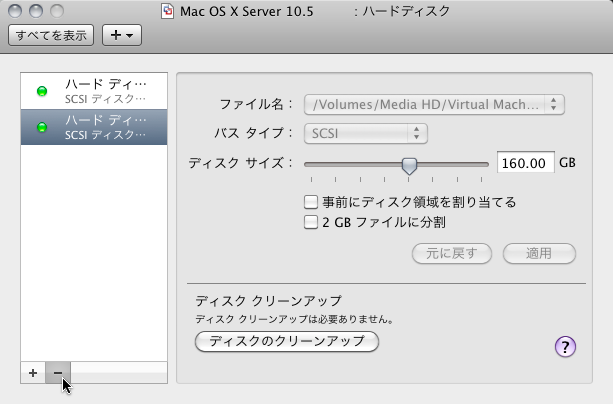The width and height of the screenshot is (613, 404).
Task: Click the green zoom window button
Action: tap(57, 12)
